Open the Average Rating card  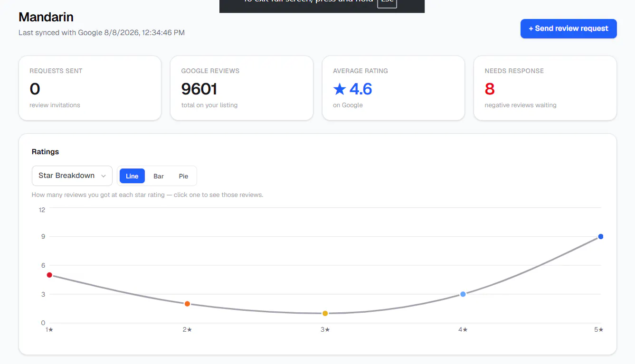[393, 88]
